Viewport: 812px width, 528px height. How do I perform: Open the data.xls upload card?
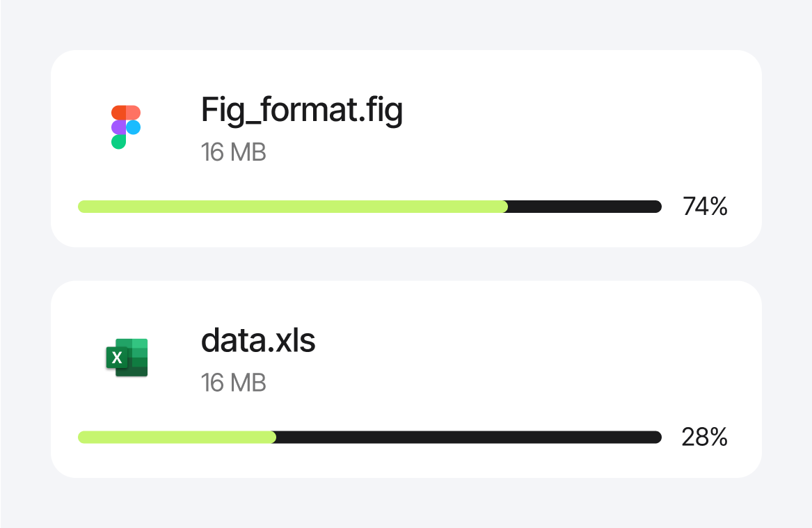click(406, 378)
